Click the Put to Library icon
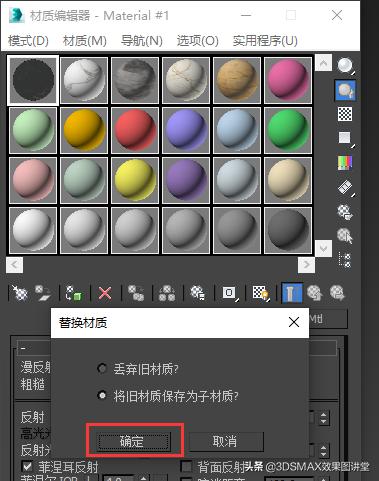Image resolution: width=379 pixels, height=481 pixels. (x=197, y=293)
